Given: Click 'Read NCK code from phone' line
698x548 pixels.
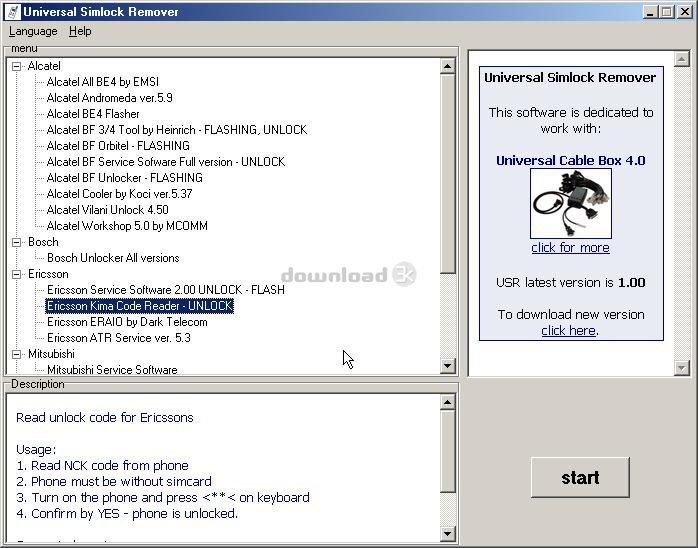Looking at the screenshot, I should pos(102,466).
